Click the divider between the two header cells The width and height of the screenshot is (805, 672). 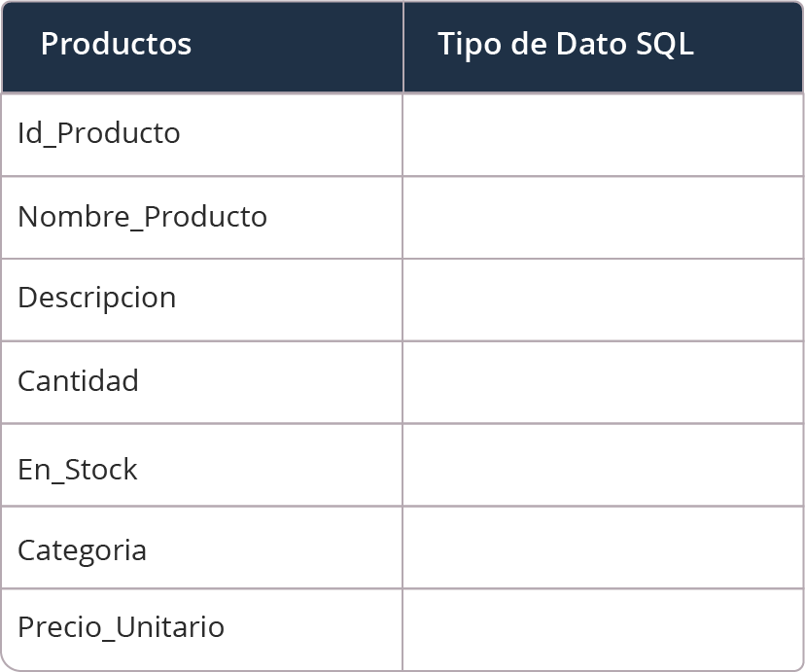coord(403,47)
